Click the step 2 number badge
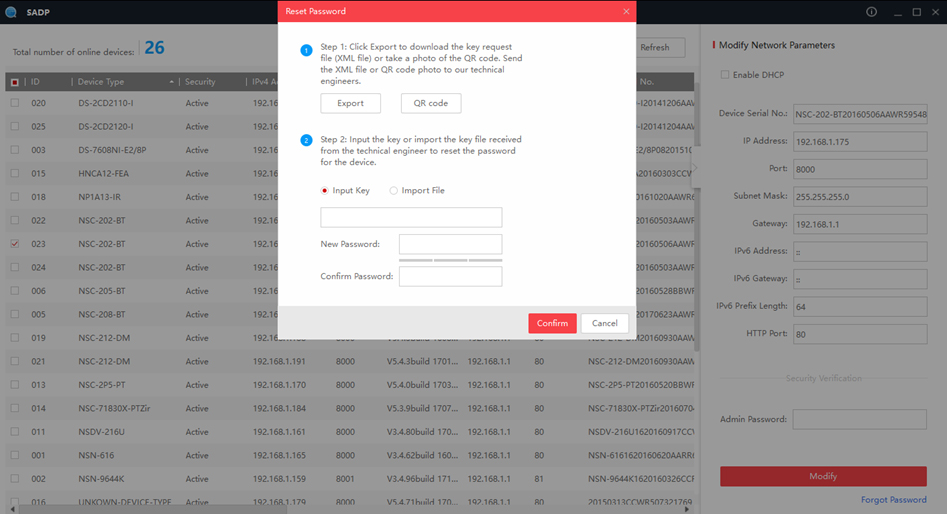The height and width of the screenshot is (514, 947). (x=307, y=140)
